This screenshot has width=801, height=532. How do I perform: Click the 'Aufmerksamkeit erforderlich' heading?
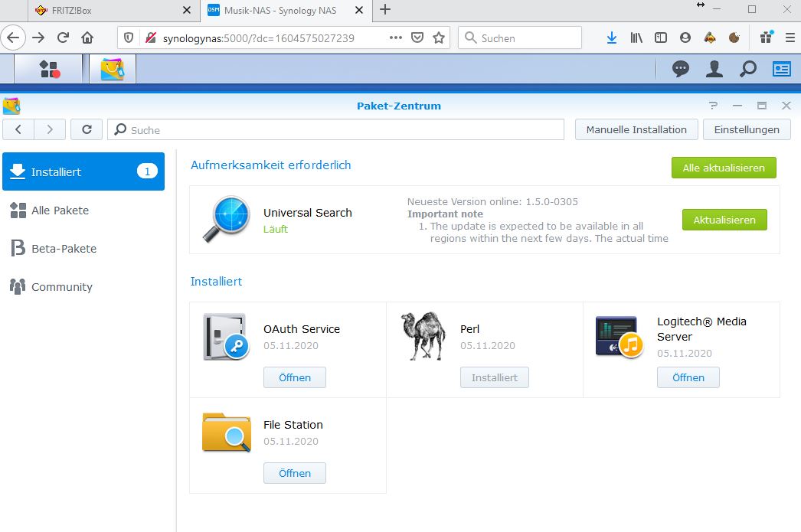pos(271,165)
